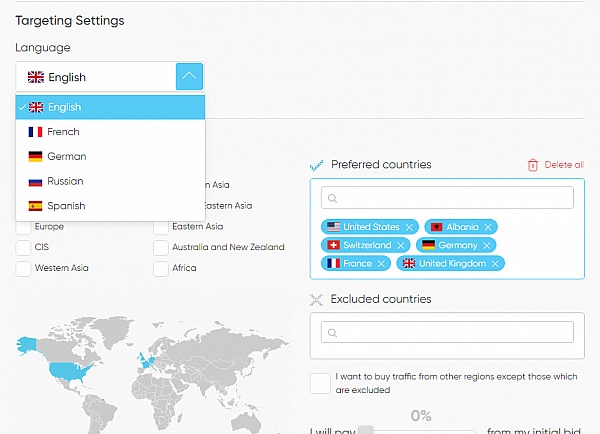Collapse the language dropdown arrow
Viewport: 600px width, 434px height.
(190, 77)
